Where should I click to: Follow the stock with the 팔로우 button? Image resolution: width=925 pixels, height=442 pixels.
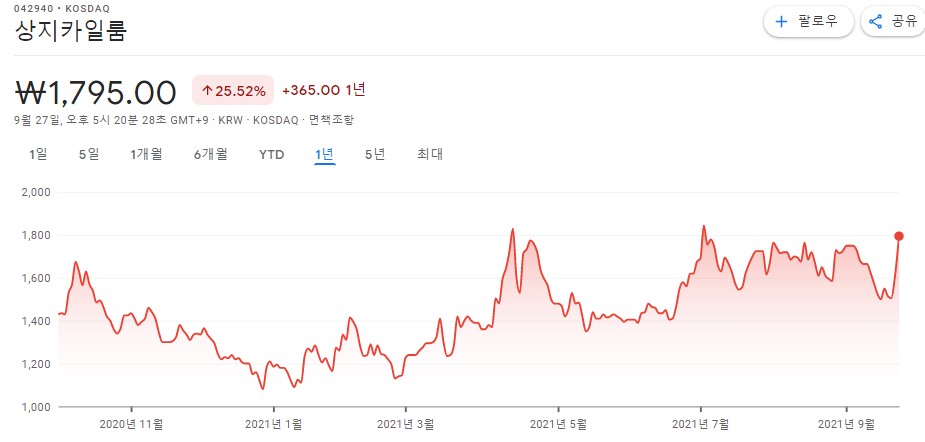coord(808,22)
